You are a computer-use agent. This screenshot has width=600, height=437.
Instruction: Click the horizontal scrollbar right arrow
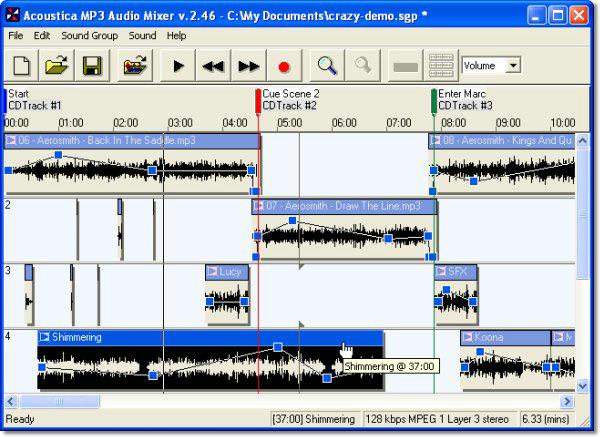567,401
